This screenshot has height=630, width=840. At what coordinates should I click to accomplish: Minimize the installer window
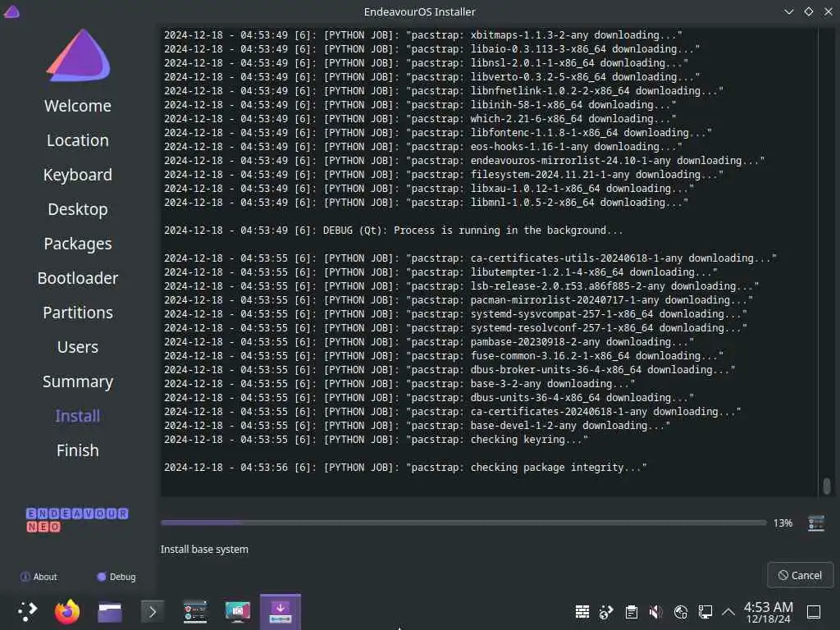788,11
